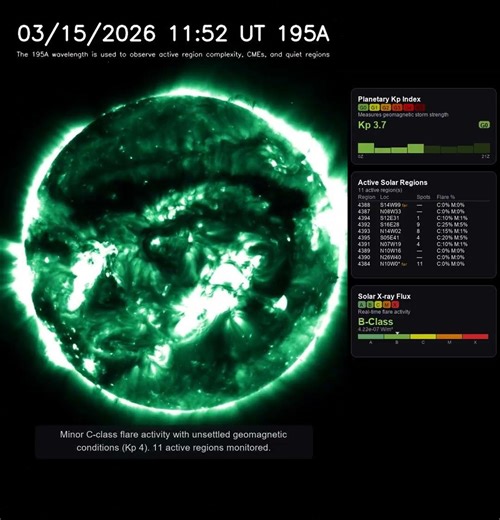Select region row 4387
This screenshot has width=500, height=520.
coord(423,212)
